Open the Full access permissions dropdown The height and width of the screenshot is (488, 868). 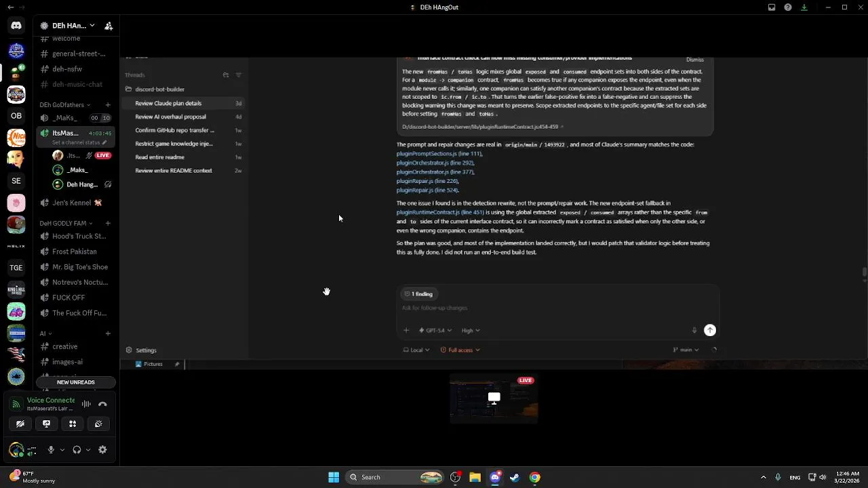click(x=460, y=350)
